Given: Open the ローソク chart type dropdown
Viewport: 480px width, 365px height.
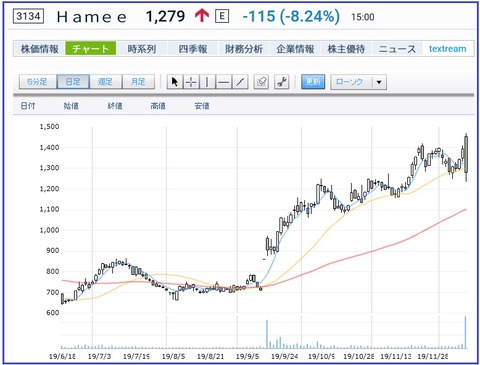Looking at the screenshot, I should click(358, 82).
